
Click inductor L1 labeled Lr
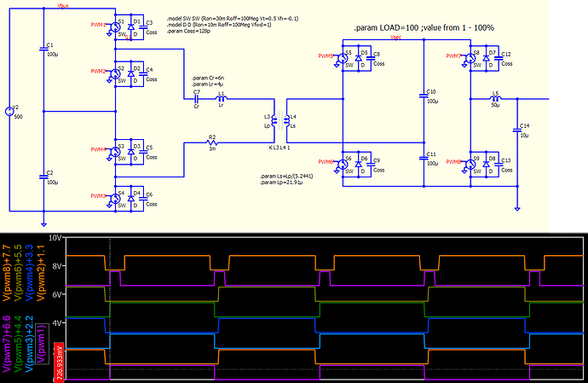(x=221, y=99)
